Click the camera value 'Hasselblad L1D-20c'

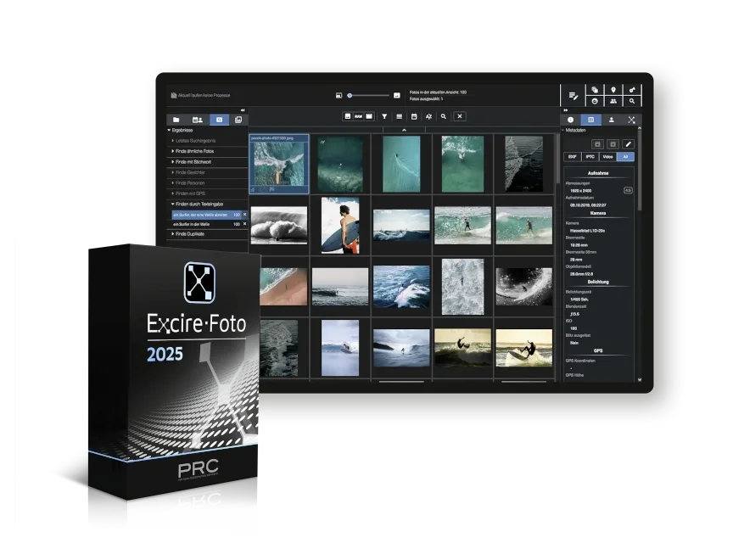click(587, 231)
